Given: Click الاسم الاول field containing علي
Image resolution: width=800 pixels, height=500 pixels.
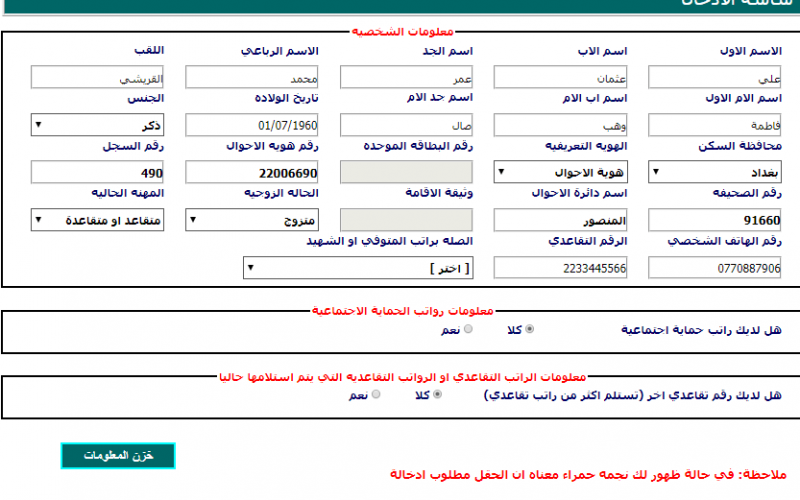Looking at the screenshot, I should 715,78.
